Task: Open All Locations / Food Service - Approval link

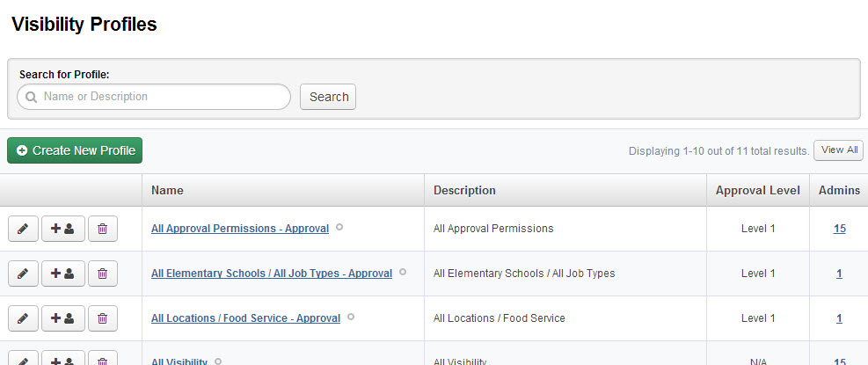Action: pos(245,318)
